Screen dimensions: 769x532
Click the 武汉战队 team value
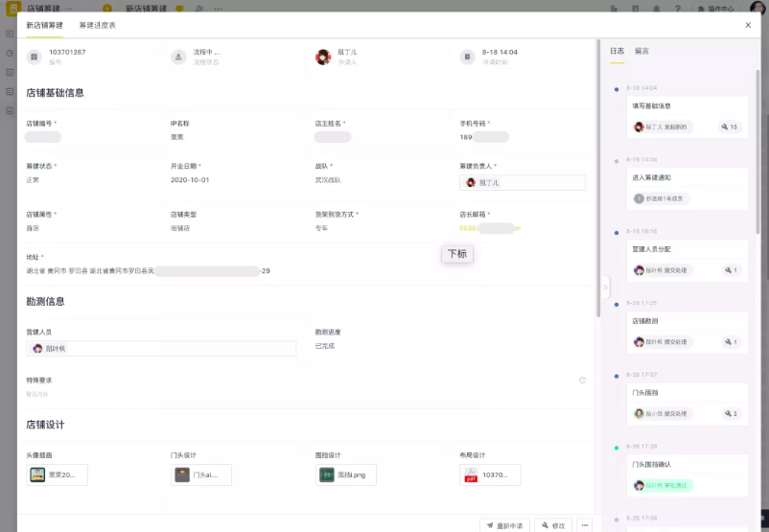328,180
